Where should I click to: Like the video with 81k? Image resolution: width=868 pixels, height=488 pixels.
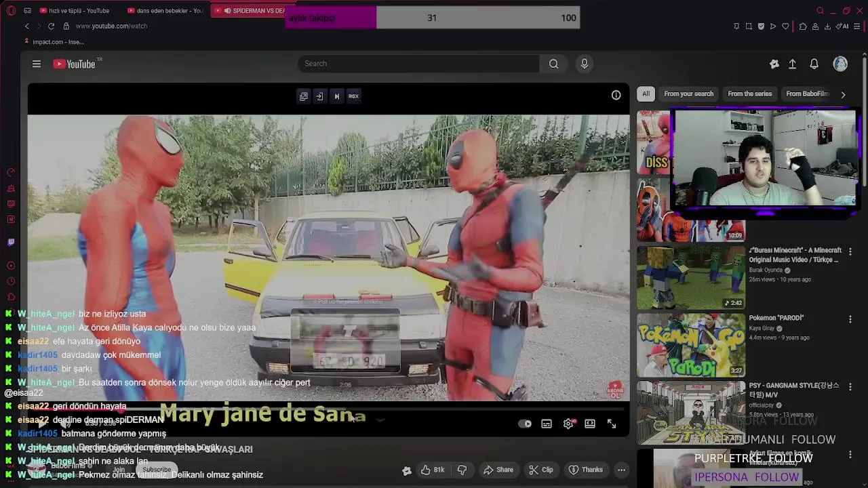(x=432, y=470)
